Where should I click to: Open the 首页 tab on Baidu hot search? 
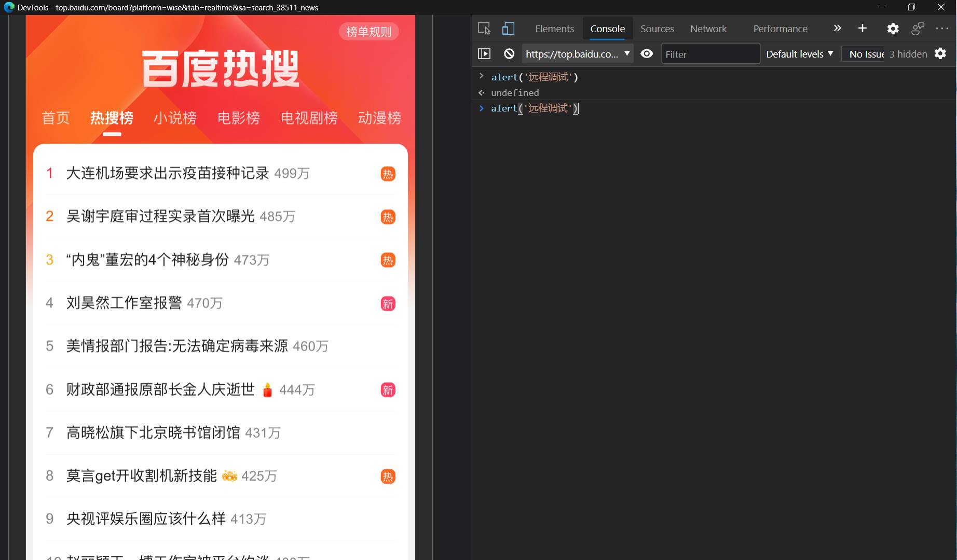56,118
